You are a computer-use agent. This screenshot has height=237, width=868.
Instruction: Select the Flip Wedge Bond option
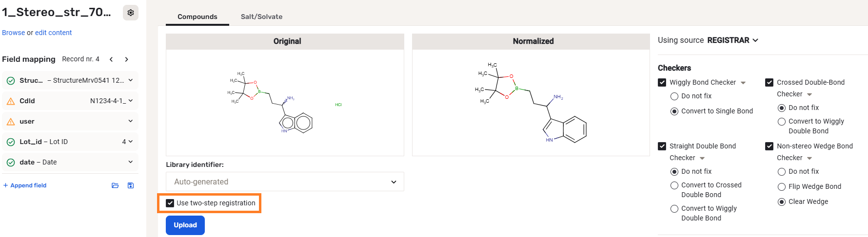[782, 186]
